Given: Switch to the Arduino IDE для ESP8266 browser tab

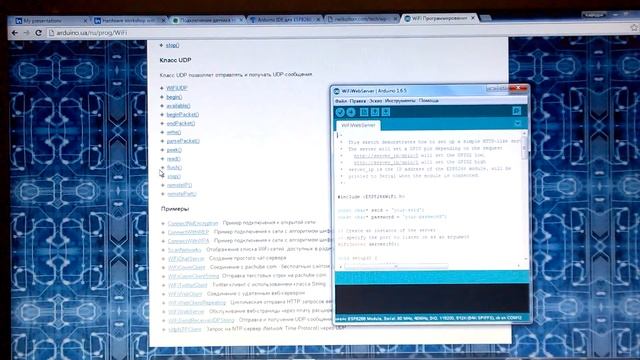Looking at the screenshot, I should tap(284, 20).
